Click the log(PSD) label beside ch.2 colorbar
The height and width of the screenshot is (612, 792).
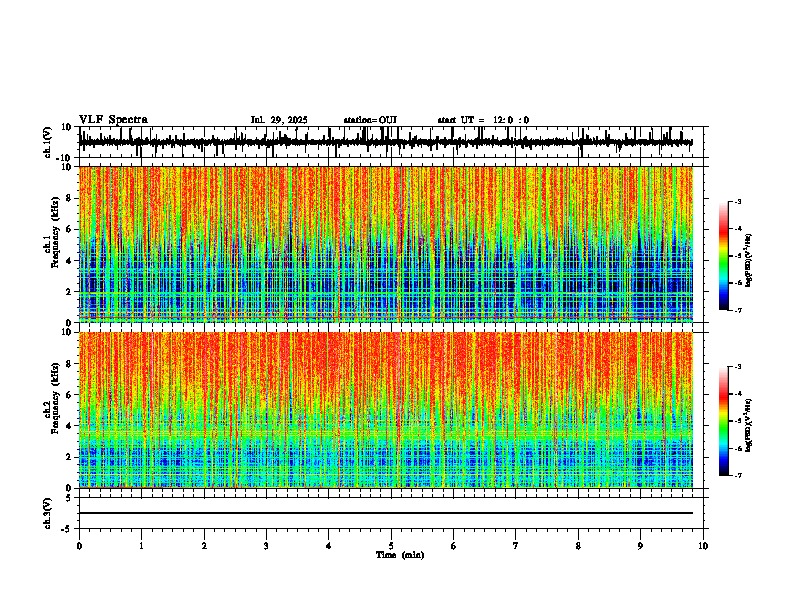(x=748, y=425)
